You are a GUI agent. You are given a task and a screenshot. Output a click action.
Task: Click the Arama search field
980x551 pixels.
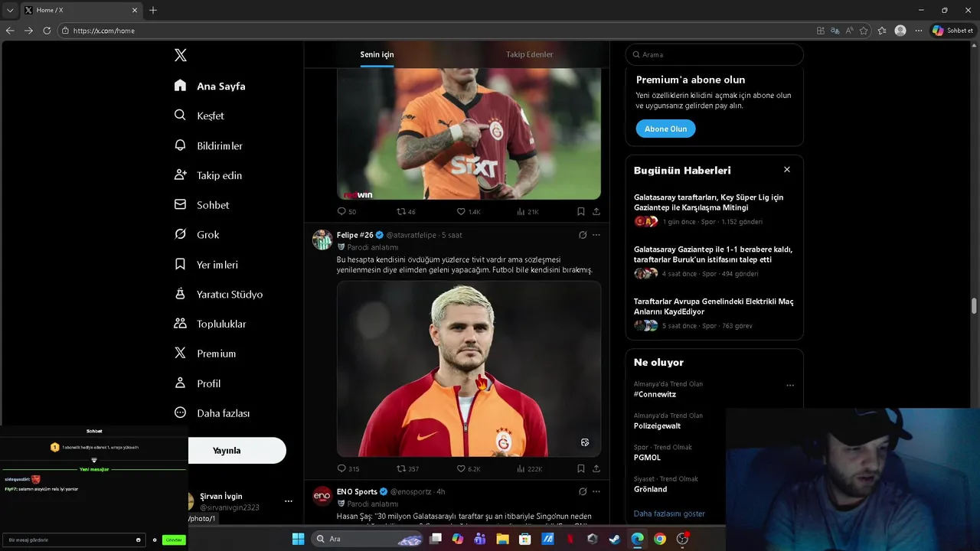coord(714,54)
